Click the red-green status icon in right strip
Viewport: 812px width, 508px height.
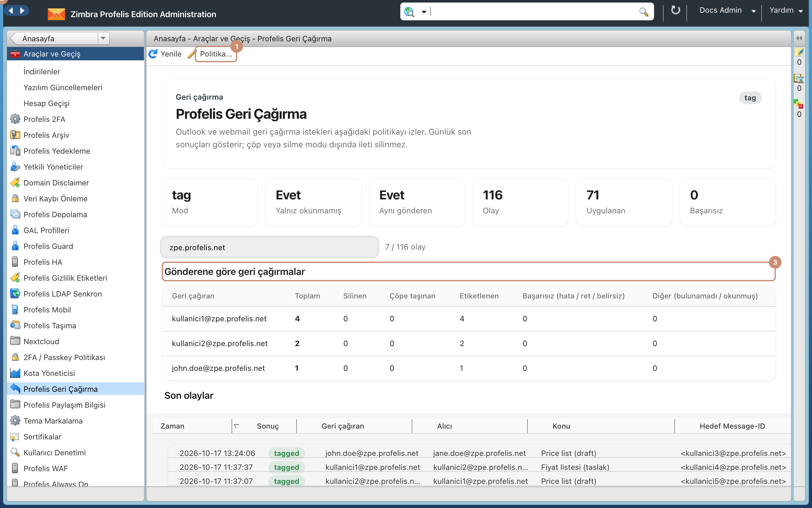pos(799,104)
